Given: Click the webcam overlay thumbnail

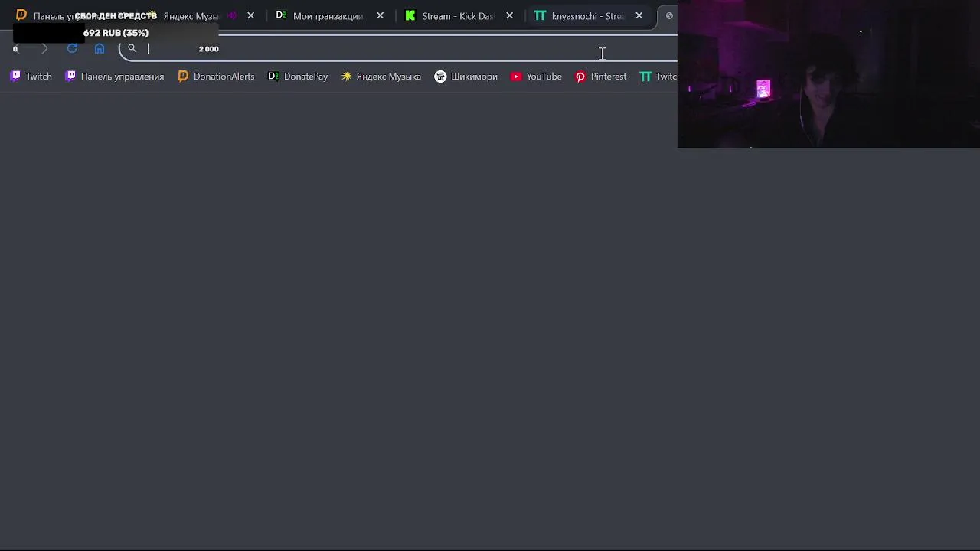Looking at the screenshot, I should click(828, 73).
